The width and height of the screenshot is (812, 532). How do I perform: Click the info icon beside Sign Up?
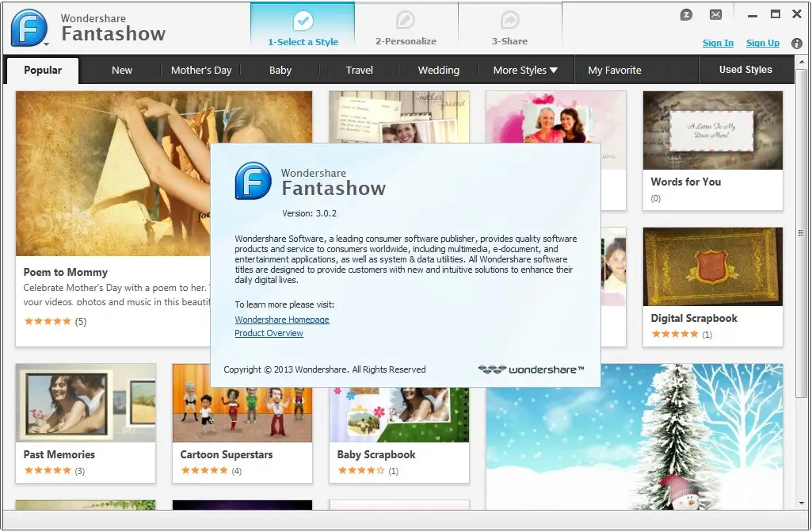point(796,44)
